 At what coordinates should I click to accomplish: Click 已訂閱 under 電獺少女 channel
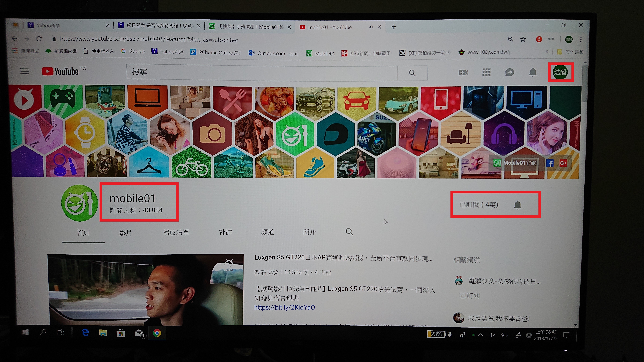[x=470, y=296]
